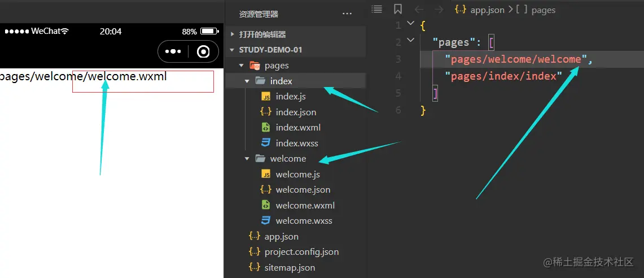Click line number 3 in the gutter
This screenshot has width=644, height=278.
click(x=397, y=59)
